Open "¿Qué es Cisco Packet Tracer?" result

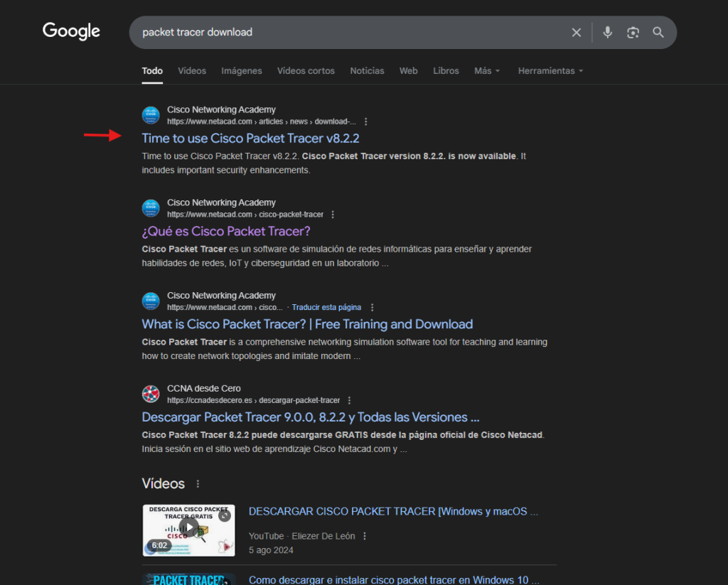226,231
